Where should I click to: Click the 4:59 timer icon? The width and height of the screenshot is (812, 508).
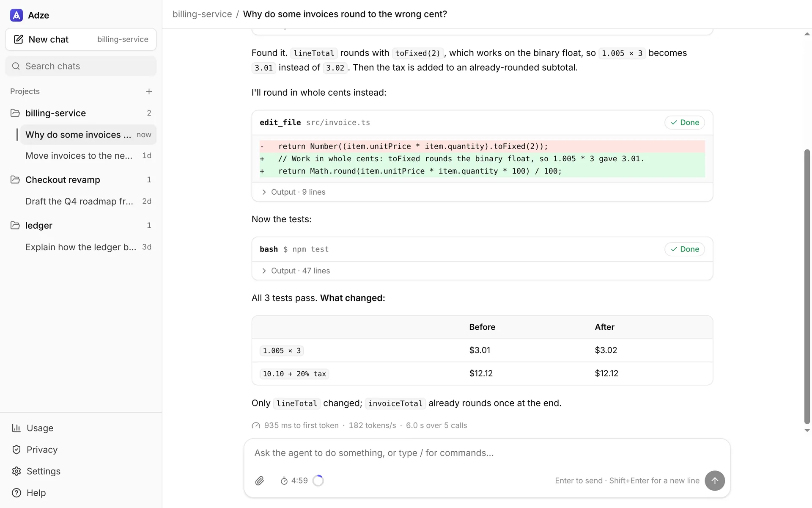[x=284, y=481]
